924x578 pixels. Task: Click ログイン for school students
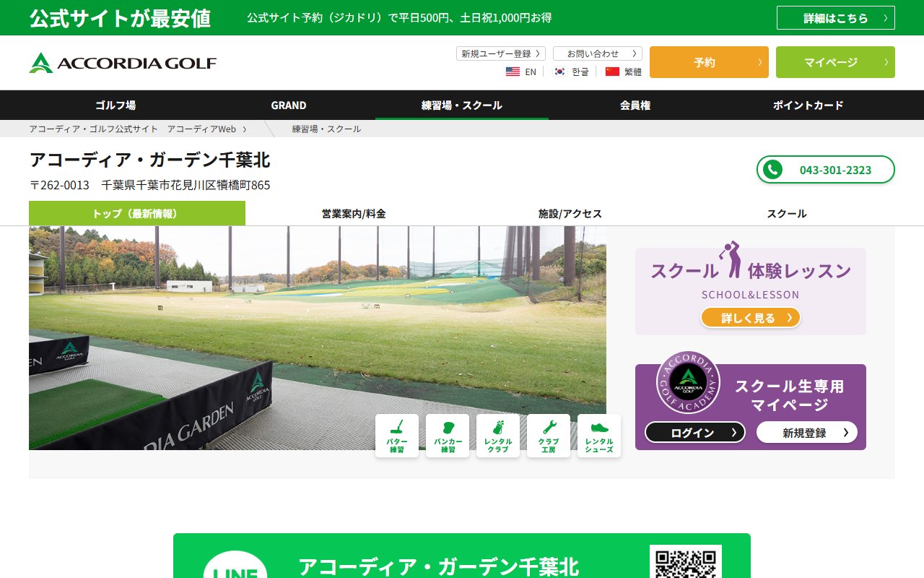pyautogui.click(x=695, y=432)
